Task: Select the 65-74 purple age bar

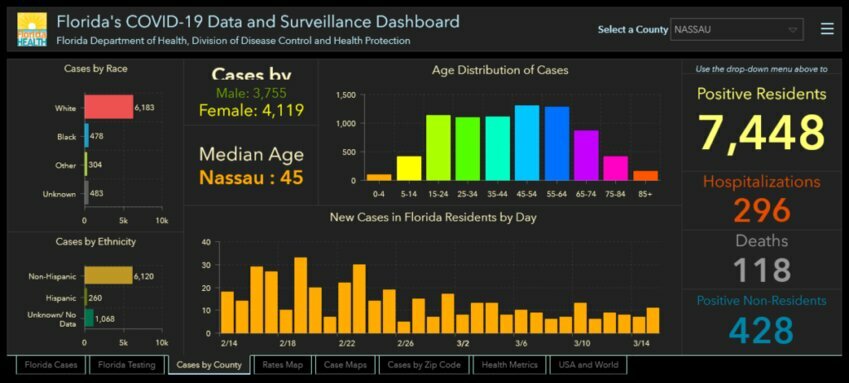Action: pyautogui.click(x=586, y=155)
